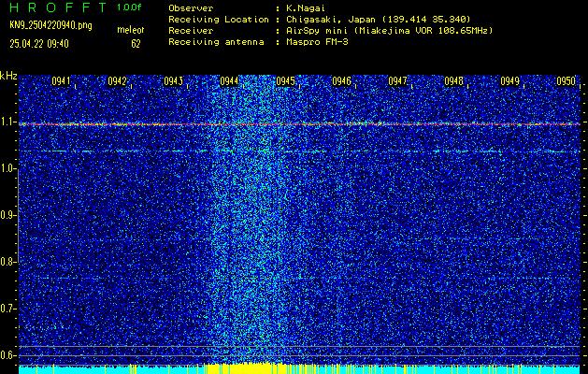Click the observer name K.Nagai
Image resolution: width=588 pixels, height=374 pixels.
306,7
